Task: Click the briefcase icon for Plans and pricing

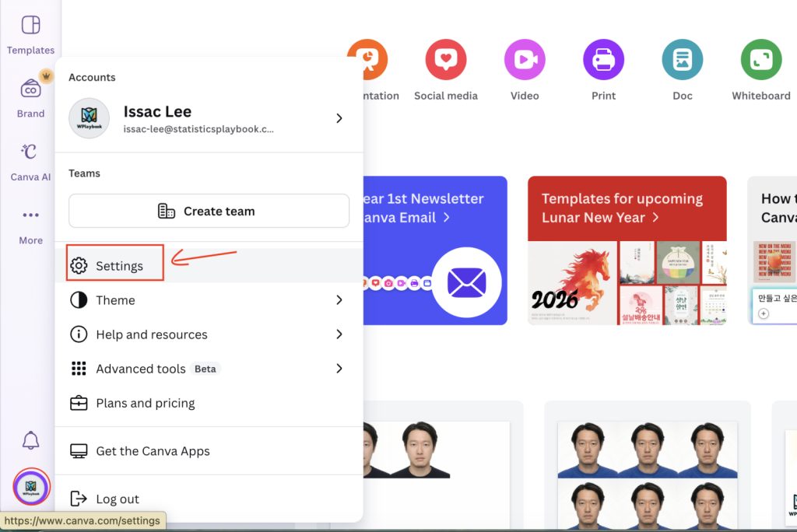Action: click(79, 403)
